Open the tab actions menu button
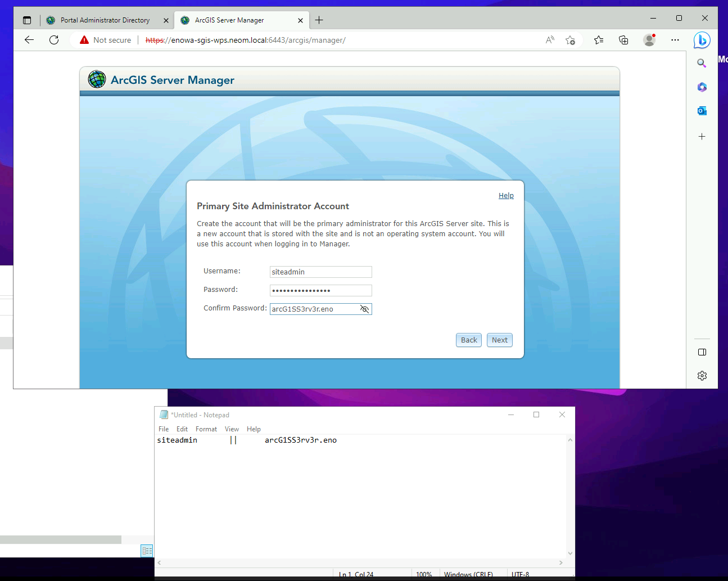Screen dimensions: 728x581 [x=27, y=20]
